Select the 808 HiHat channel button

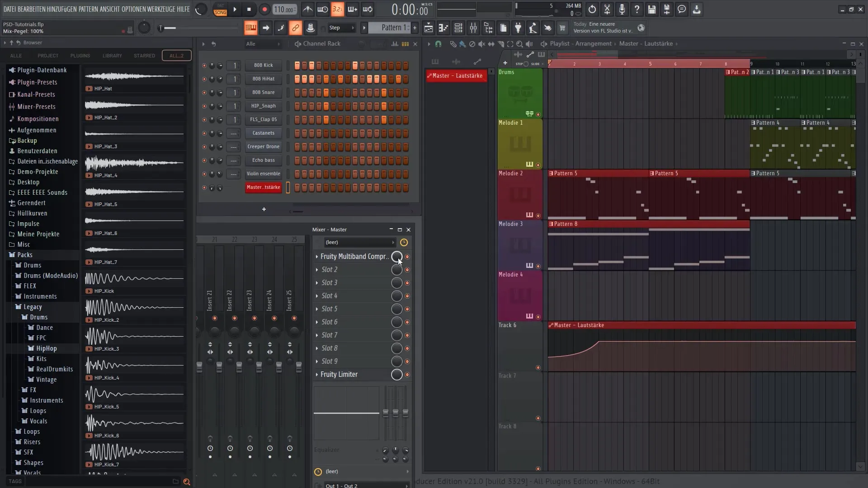pos(263,79)
